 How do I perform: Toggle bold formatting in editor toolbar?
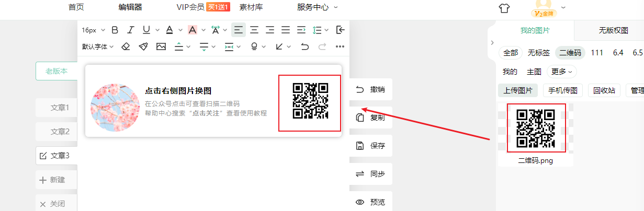(115, 30)
